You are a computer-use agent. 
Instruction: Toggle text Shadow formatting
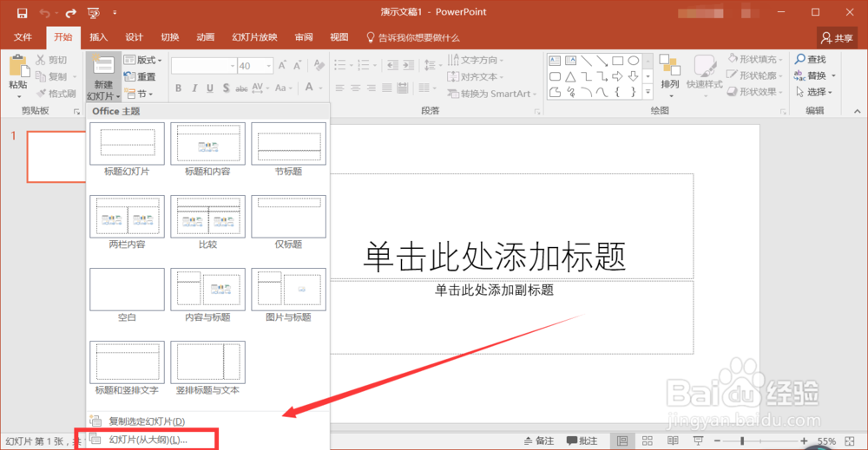pos(226,88)
